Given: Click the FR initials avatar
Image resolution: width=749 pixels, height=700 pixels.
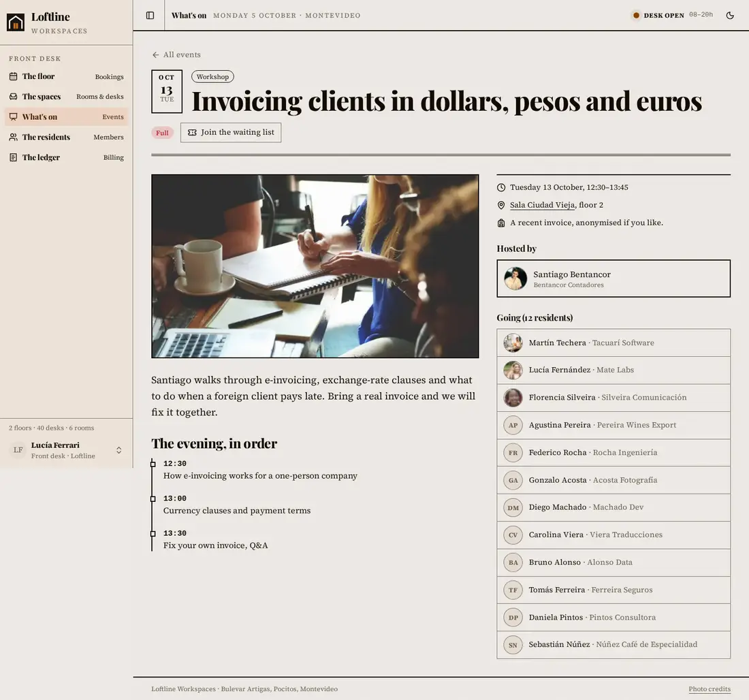Looking at the screenshot, I should (x=513, y=453).
